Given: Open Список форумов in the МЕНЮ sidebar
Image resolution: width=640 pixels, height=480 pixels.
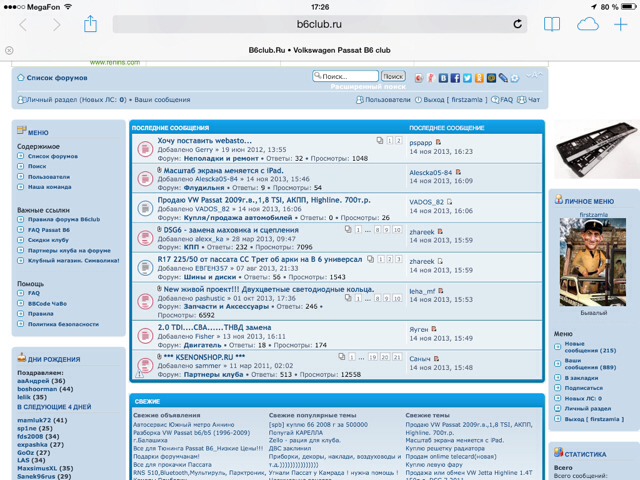Looking at the screenshot, I should click(x=52, y=157).
